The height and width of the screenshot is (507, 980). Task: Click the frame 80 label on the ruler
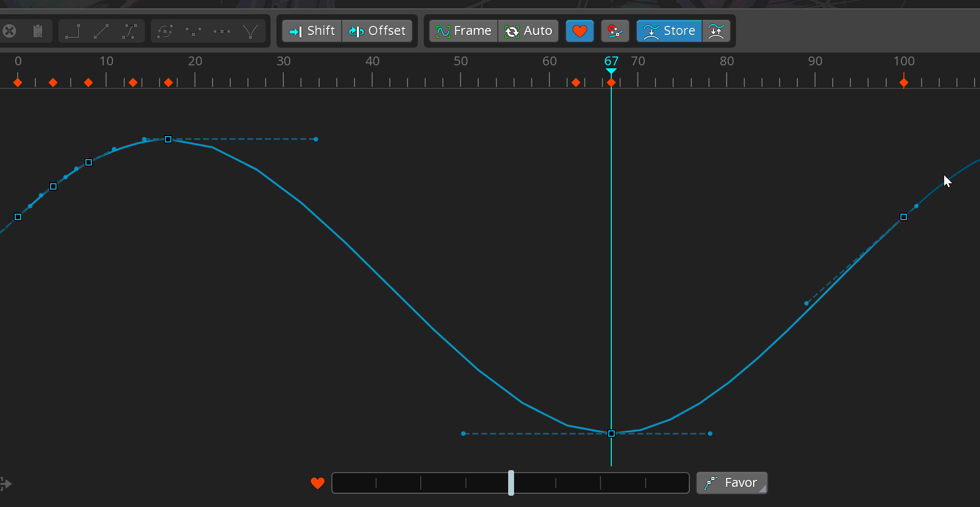pos(727,61)
